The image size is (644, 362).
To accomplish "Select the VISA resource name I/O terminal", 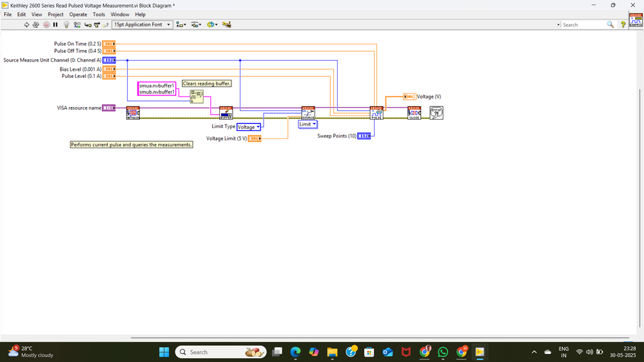I will pyautogui.click(x=108, y=108).
